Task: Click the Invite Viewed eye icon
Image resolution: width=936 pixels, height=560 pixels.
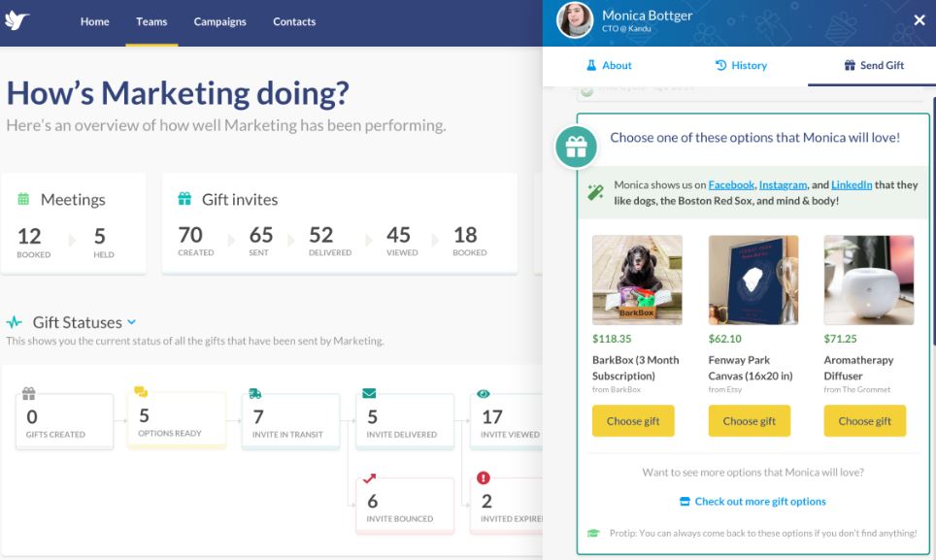Action: click(x=483, y=394)
